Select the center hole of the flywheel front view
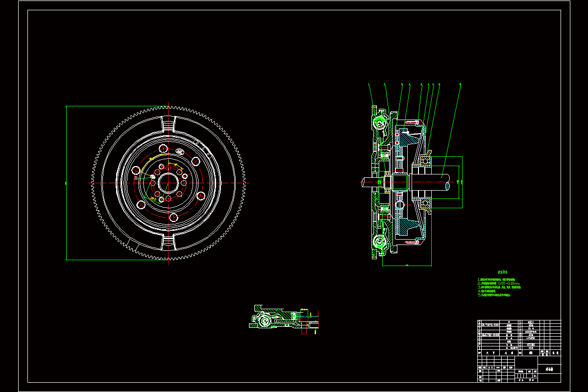Screen dimensions: 588x392 (168, 183)
